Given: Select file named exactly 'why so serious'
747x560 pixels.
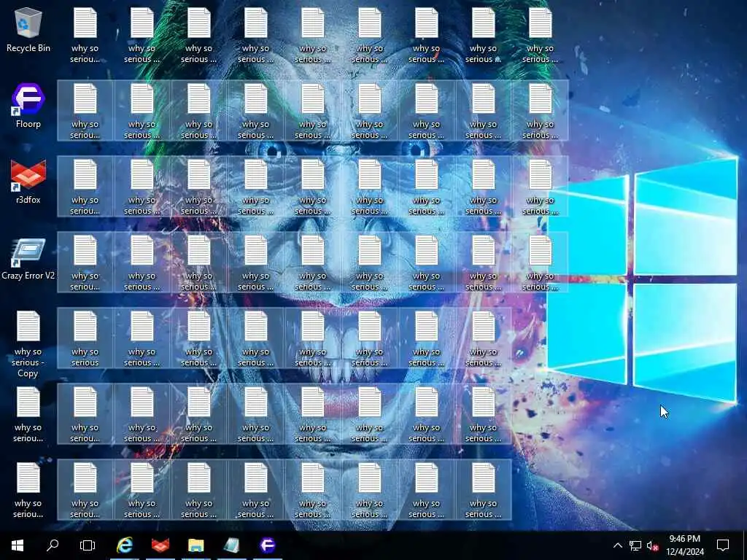Looking at the screenshot, I should coord(85,338).
